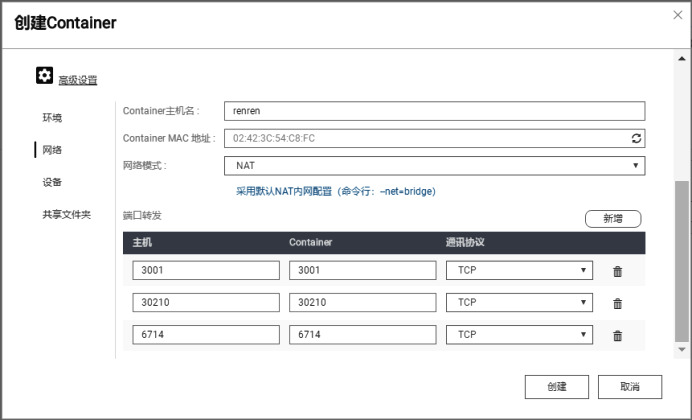Image resolution: width=692 pixels, height=420 pixels.
Task: Open the 设备 tab
Action: tap(52, 182)
